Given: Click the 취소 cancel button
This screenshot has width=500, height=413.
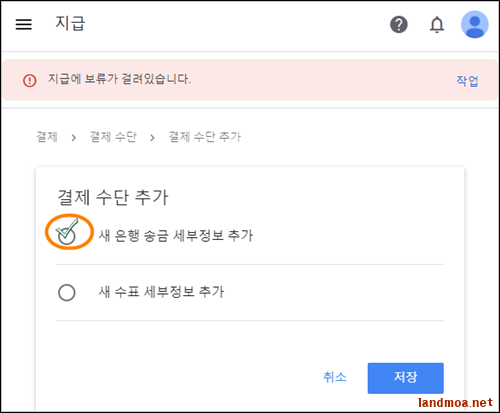Looking at the screenshot, I should [x=335, y=377].
